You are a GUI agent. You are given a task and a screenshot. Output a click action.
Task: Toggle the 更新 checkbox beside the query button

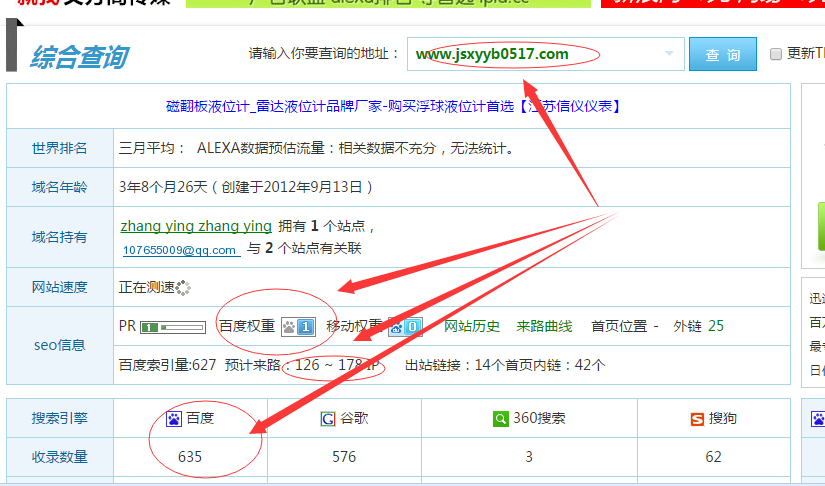pos(776,53)
